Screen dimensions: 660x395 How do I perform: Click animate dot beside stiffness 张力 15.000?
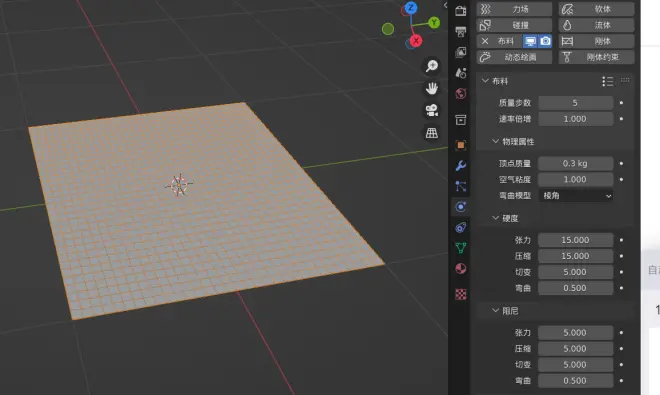621,240
